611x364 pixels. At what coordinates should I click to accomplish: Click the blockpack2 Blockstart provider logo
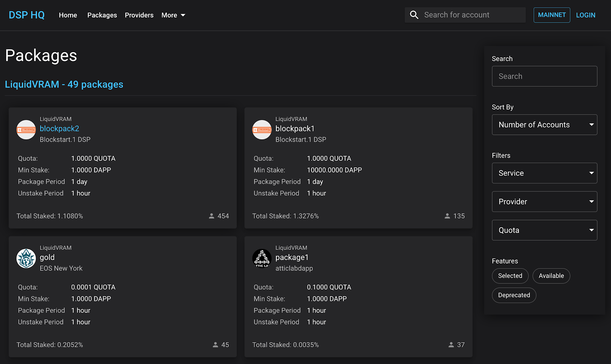[x=26, y=130]
